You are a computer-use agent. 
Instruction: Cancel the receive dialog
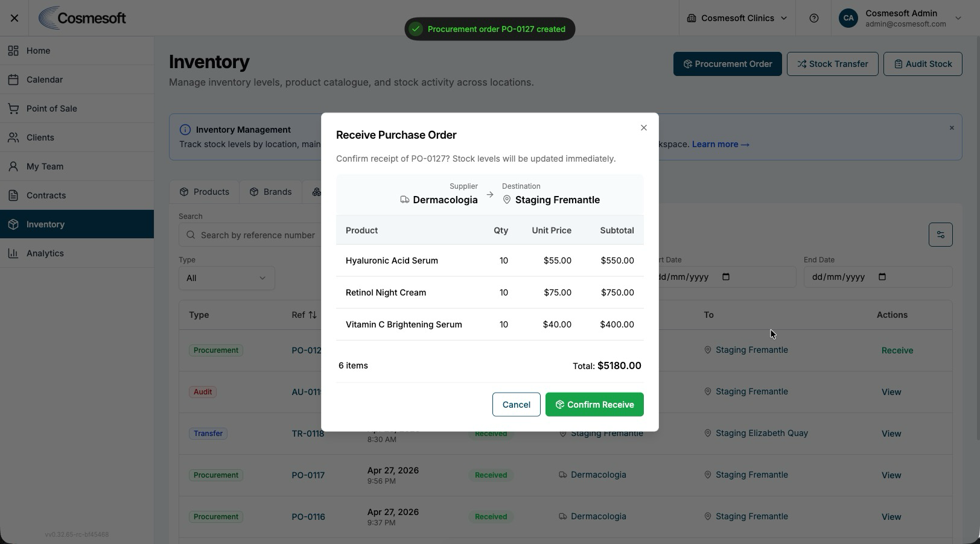point(517,405)
